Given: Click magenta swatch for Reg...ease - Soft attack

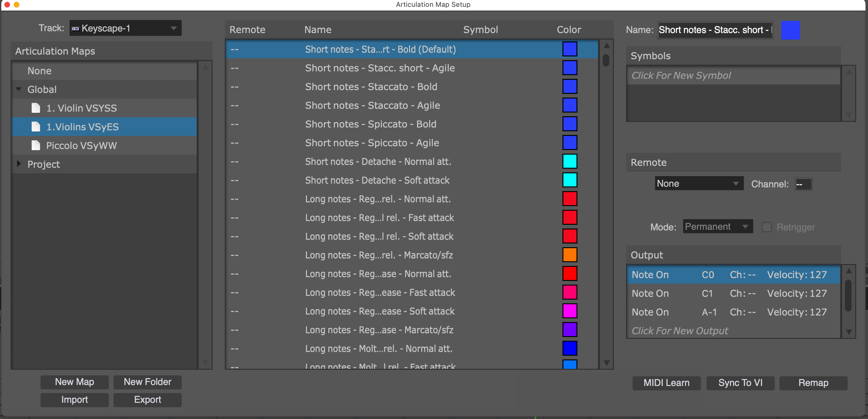Looking at the screenshot, I should (x=569, y=311).
